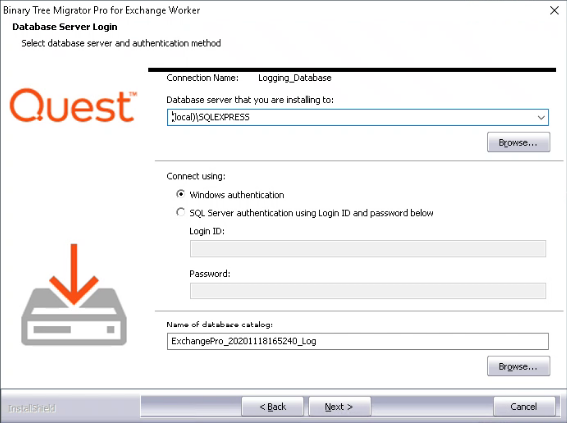
Task: Click the Password input field
Action: pyautogui.click(x=368, y=291)
